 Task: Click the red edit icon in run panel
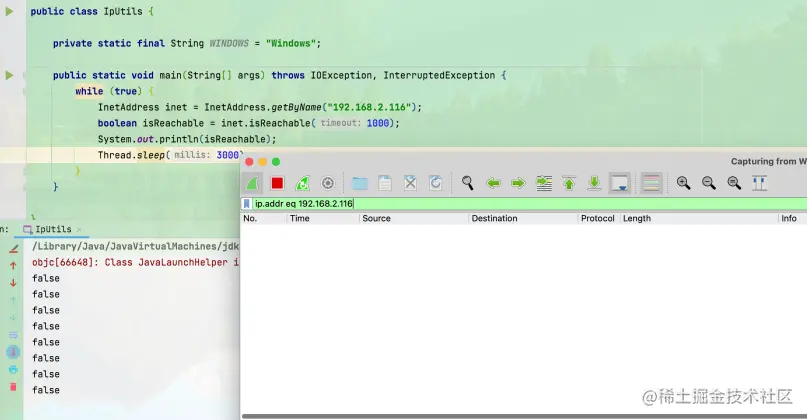click(13, 249)
